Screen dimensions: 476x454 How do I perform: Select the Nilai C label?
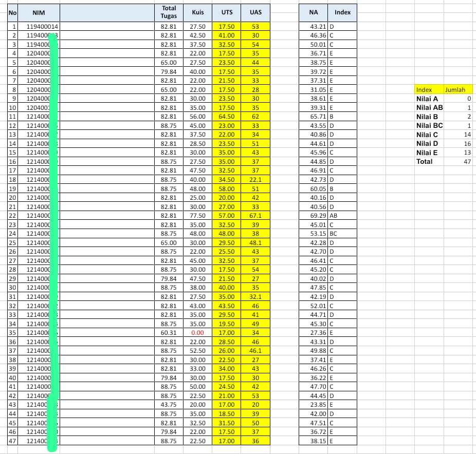(x=427, y=135)
